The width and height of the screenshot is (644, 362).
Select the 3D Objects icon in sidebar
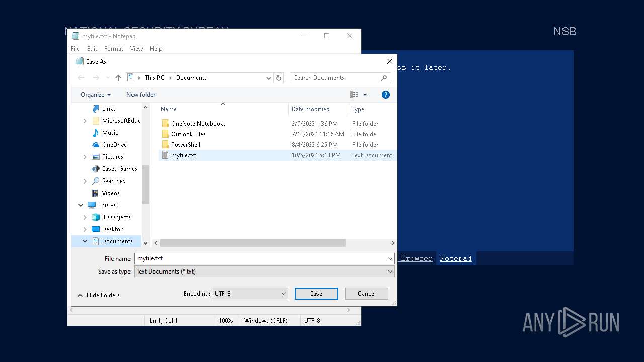[96, 217]
